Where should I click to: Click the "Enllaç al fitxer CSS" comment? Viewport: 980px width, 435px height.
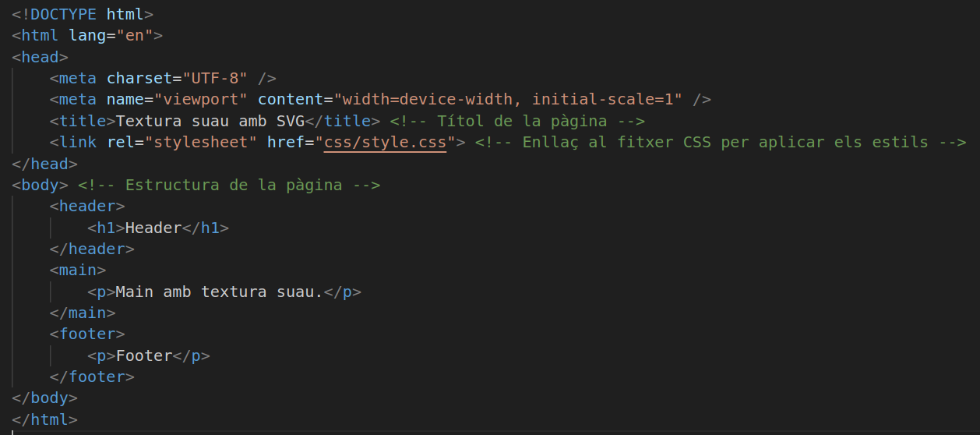pos(720,142)
